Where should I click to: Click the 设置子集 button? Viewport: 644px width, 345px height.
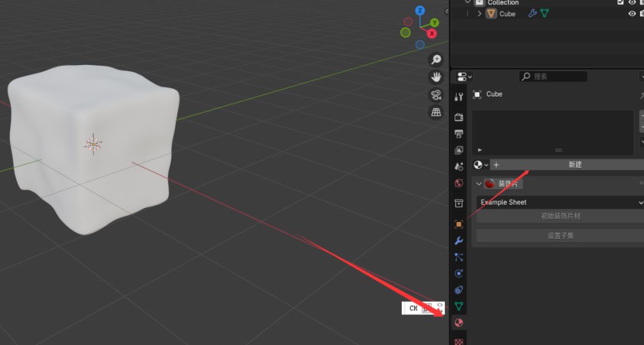(x=561, y=236)
